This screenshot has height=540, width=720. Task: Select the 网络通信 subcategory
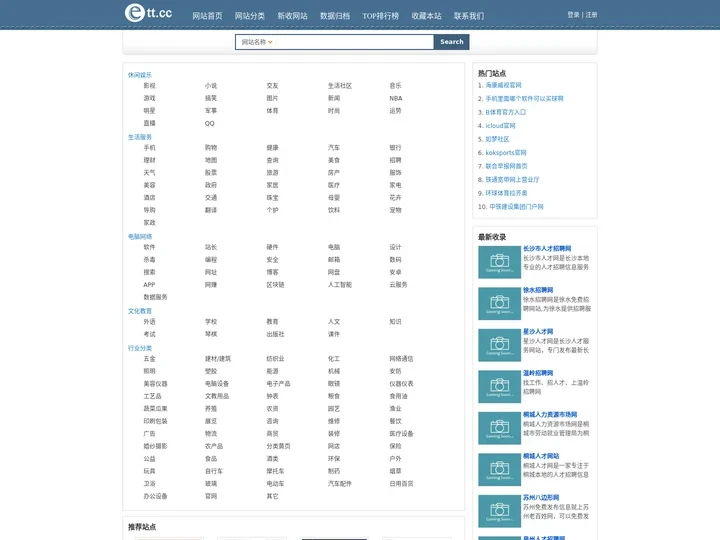(x=401, y=359)
